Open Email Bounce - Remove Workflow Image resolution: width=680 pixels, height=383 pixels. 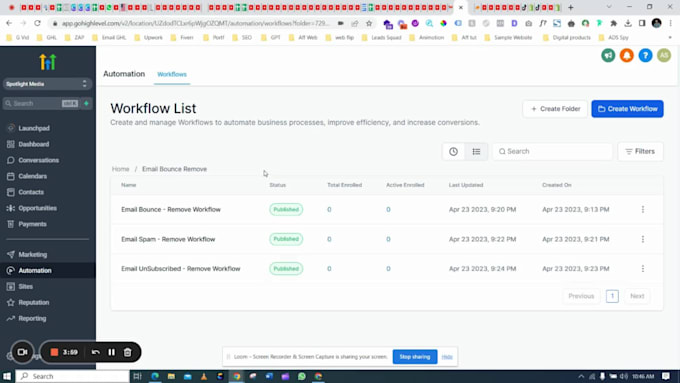coord(171,210)
